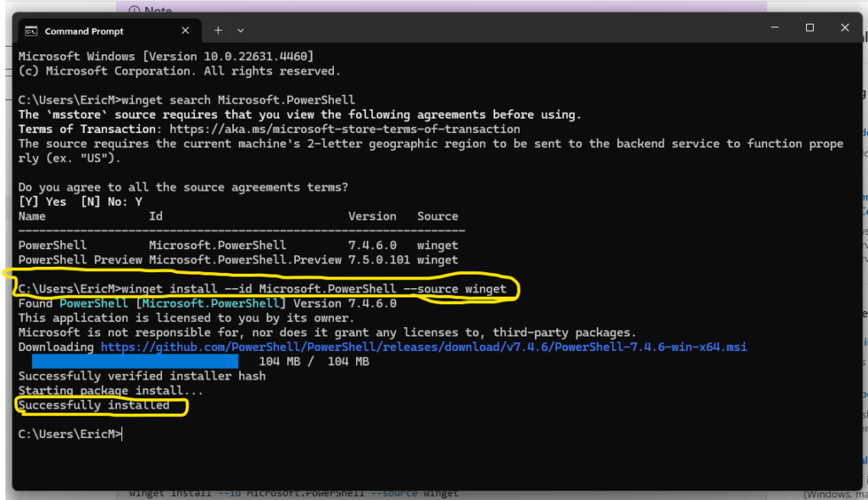The image size is (868, 500).
Task: Click the last C:\Users\EricM> prompt
Action: pyautogui.click(x=70, y=434)
